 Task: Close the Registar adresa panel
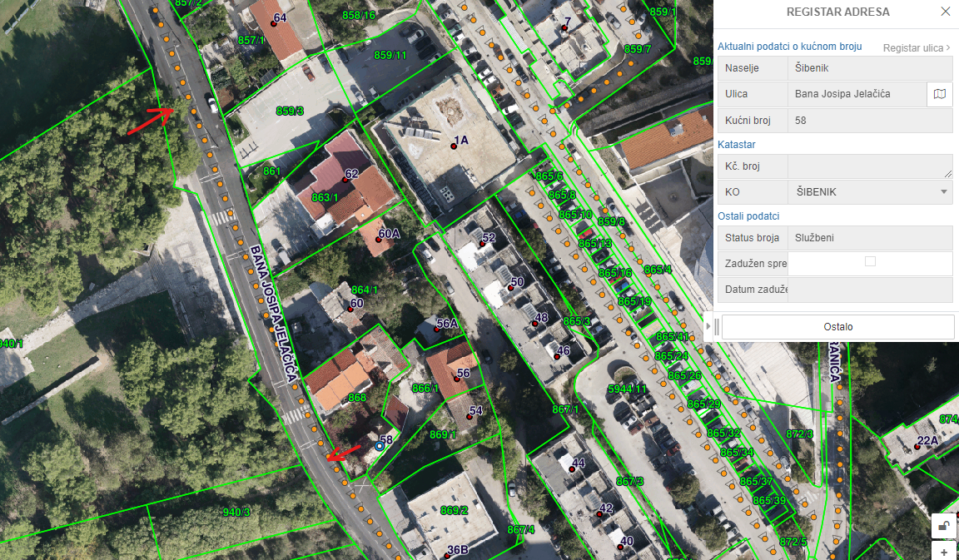[945, 12]
